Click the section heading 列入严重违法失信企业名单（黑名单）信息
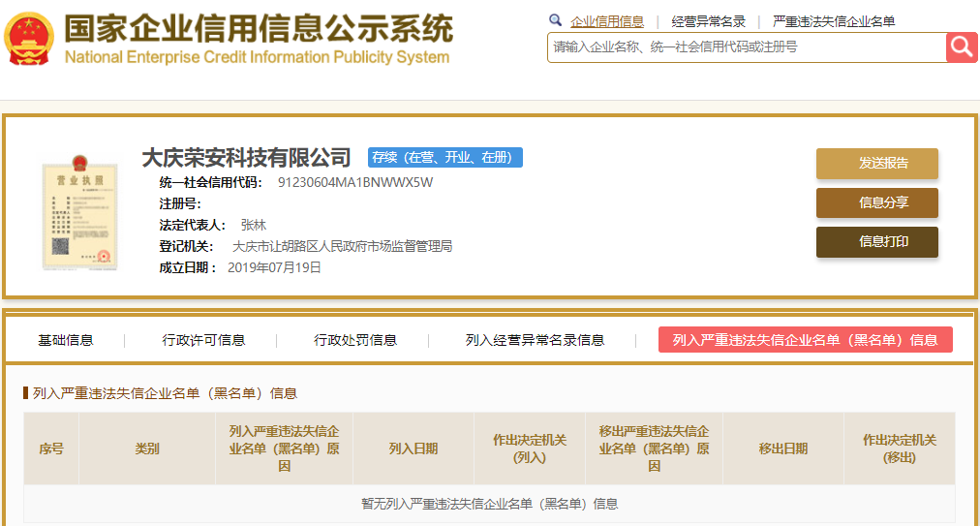The image size is (980, 526). tap(165, 393)
